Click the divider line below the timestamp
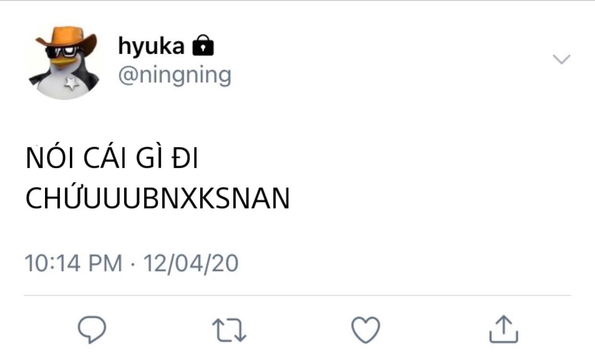This screenshot has height=364, width=595. 297,296
